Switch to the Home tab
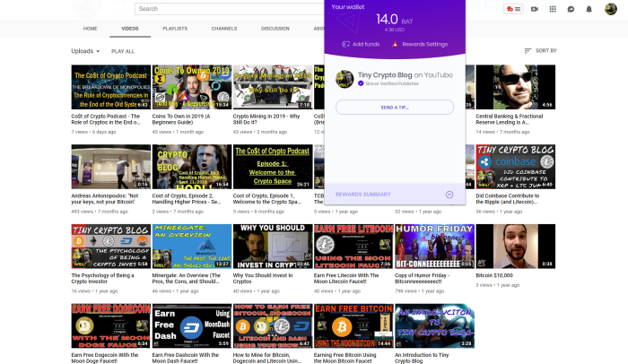The width and height of the screenshot is (628, 364). [x=90, y=29]
